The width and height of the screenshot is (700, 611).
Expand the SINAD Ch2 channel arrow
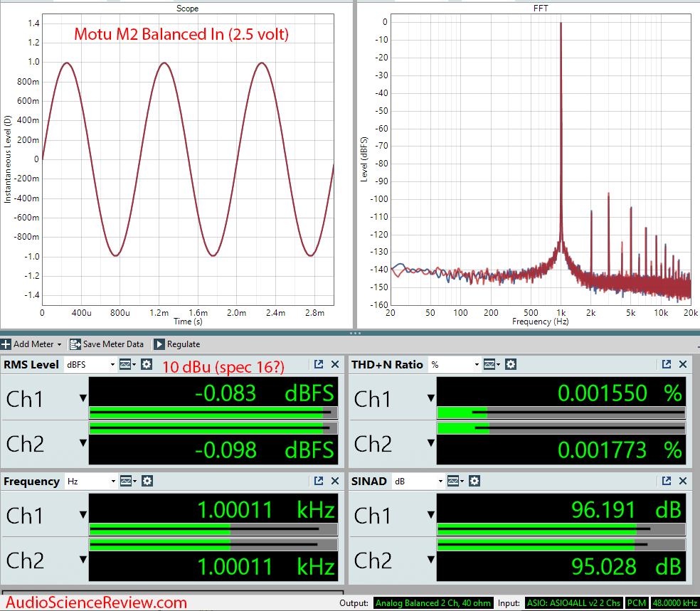pos(431,559)
